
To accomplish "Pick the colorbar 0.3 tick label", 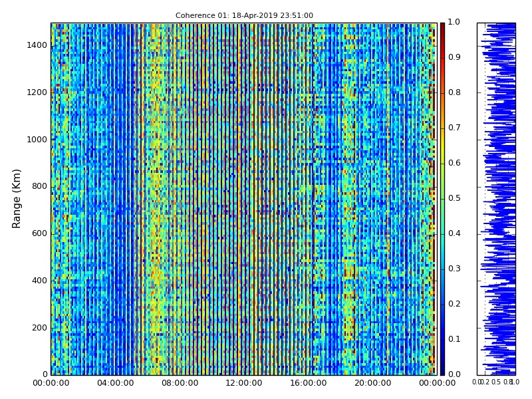I will tap(454, 269).
